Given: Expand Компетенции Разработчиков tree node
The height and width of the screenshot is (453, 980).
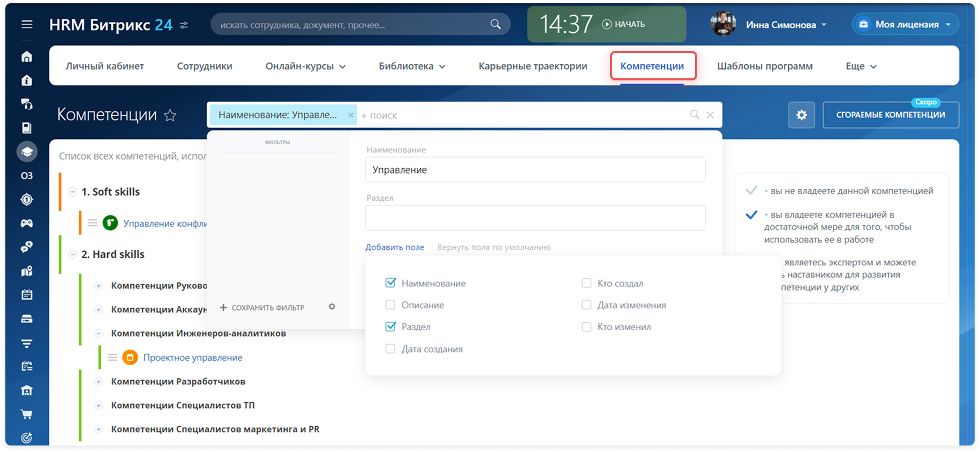Looking at the screenshot, I should 99,382.
